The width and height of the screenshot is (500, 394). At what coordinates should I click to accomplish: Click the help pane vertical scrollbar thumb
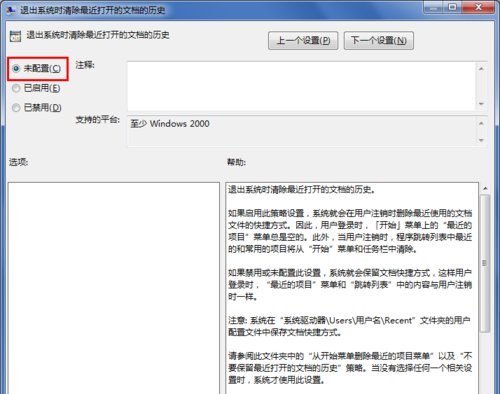pyautogui.click(x=485, y=263)
